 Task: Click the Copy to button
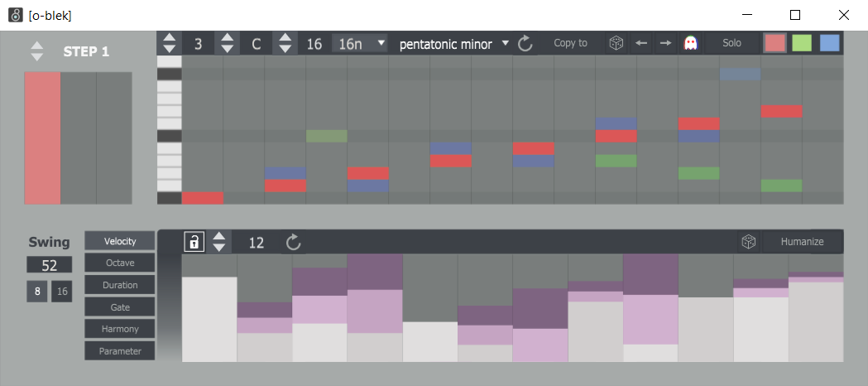point(570,43)
